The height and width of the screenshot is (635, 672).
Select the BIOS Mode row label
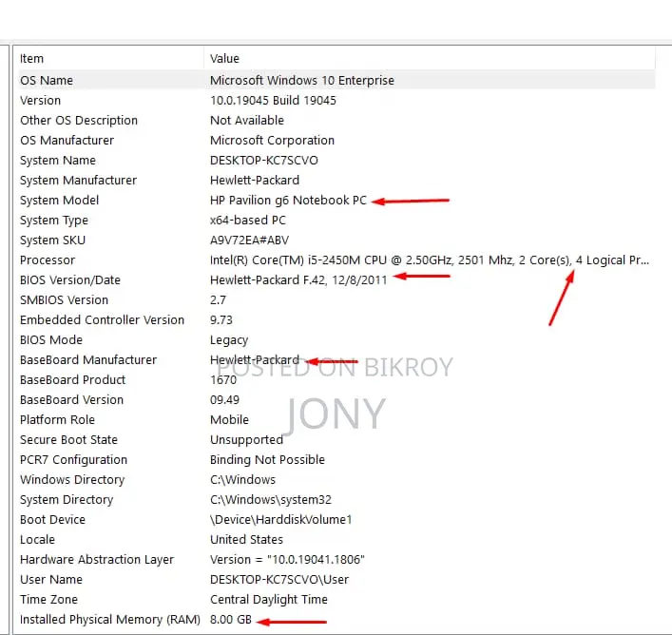(51, 340)
